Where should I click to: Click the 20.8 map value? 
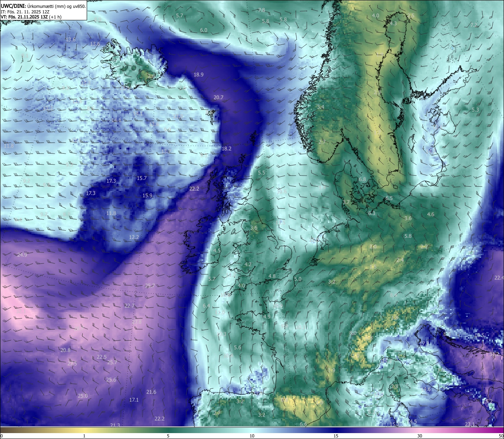(x=65, y=350)
